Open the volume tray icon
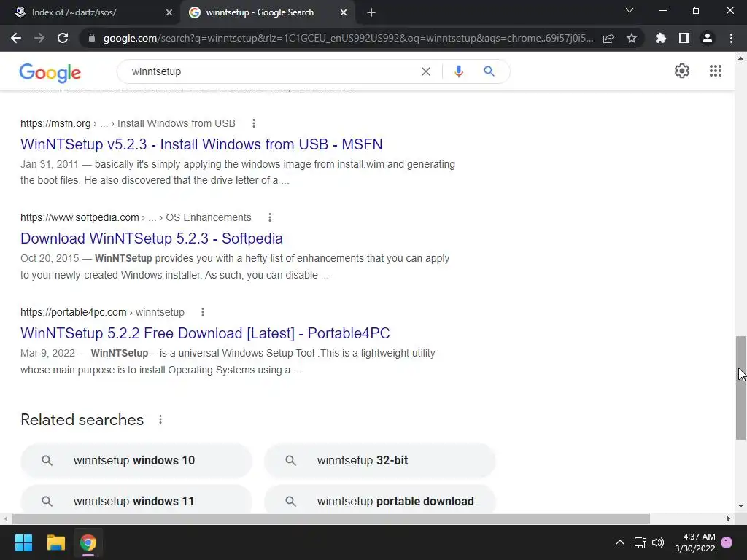The image size is (747, 560). 658,542
